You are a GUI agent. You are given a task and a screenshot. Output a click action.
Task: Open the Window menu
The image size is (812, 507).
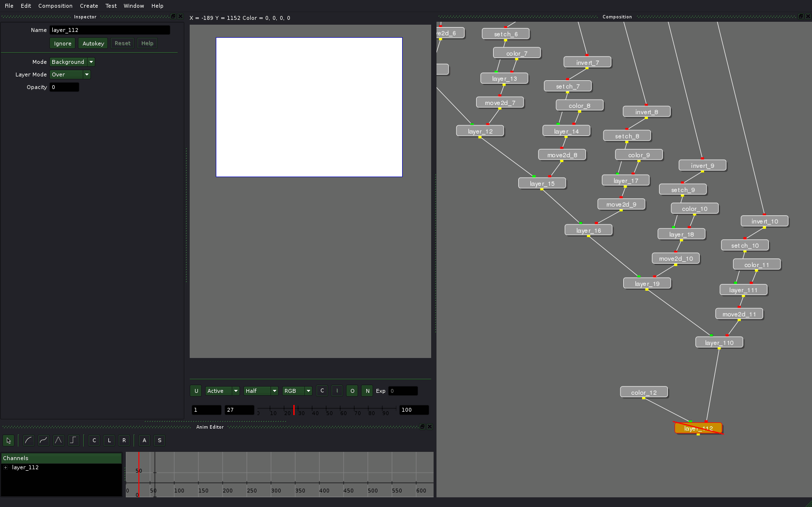[x=134, y=6]
